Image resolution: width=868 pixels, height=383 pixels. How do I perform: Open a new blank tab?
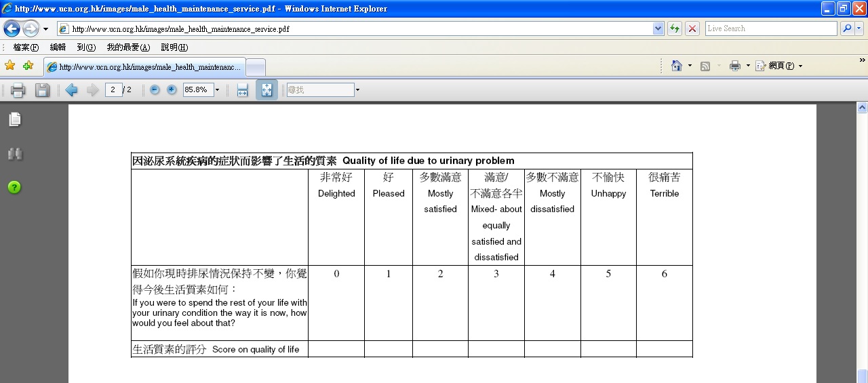tap(256, 67)
